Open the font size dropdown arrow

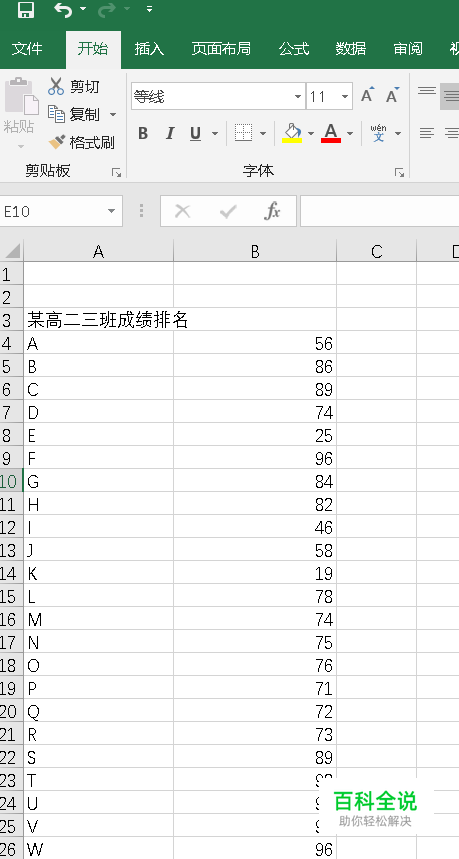point(345,97)
